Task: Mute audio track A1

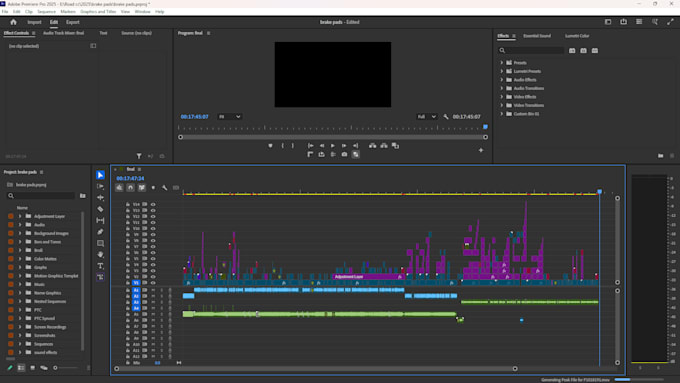Action: point(153,290)
